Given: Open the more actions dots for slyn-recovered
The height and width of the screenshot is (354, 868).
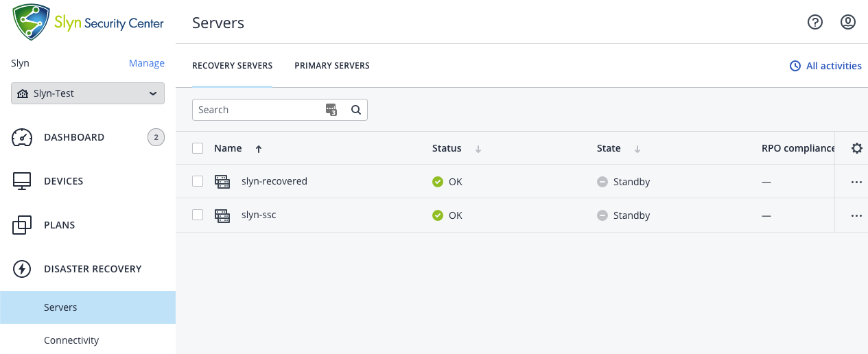Looking at the screenshot, I should coord(856,182).
